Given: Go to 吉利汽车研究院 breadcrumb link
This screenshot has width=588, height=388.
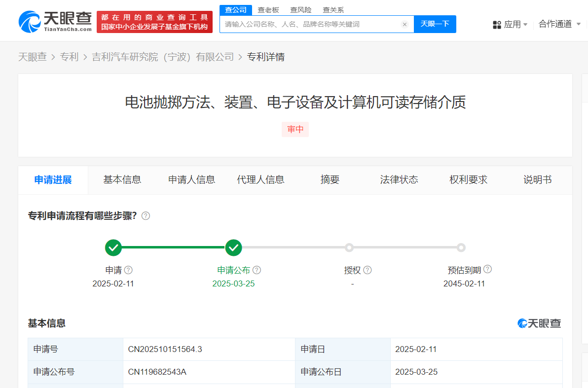Looking at the screenshot, I should point(163,57).
